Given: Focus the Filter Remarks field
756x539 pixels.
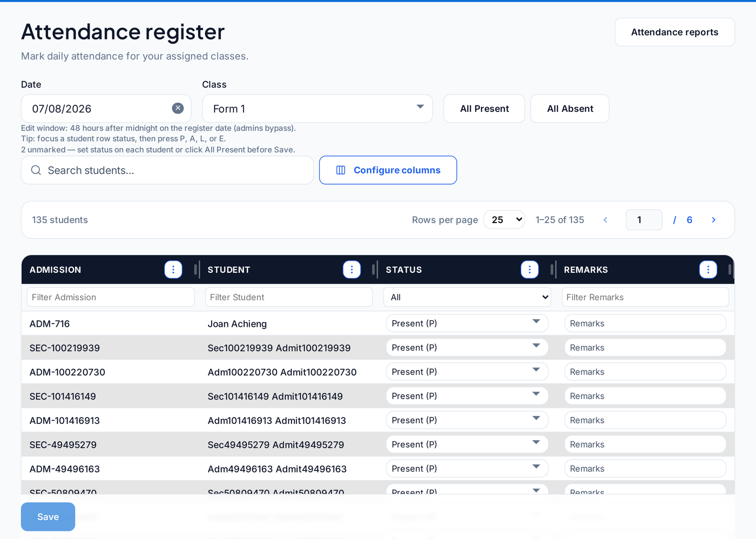Looking at the screenshot, I should (645, 297).
